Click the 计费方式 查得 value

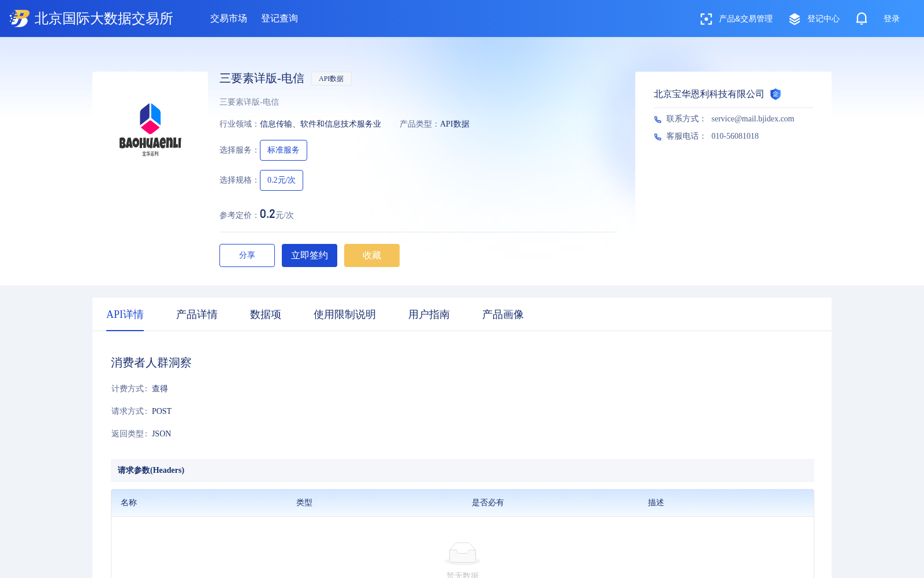(160, 389)
